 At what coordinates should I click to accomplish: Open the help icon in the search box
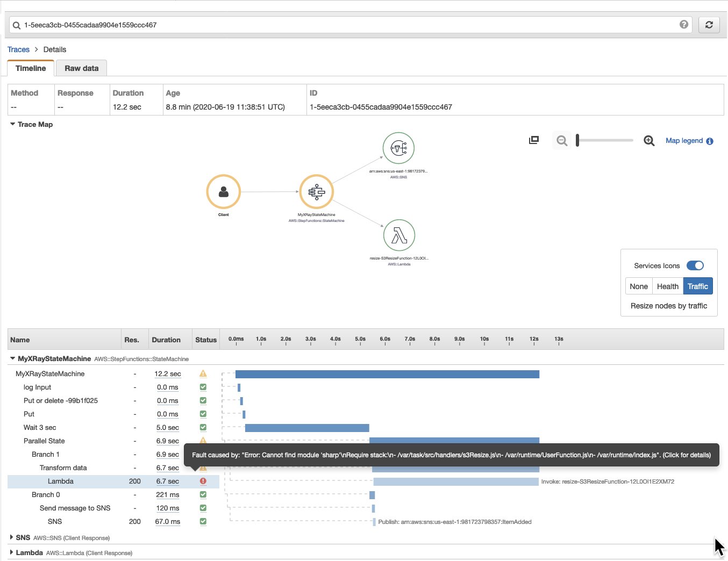pos(684,24)
